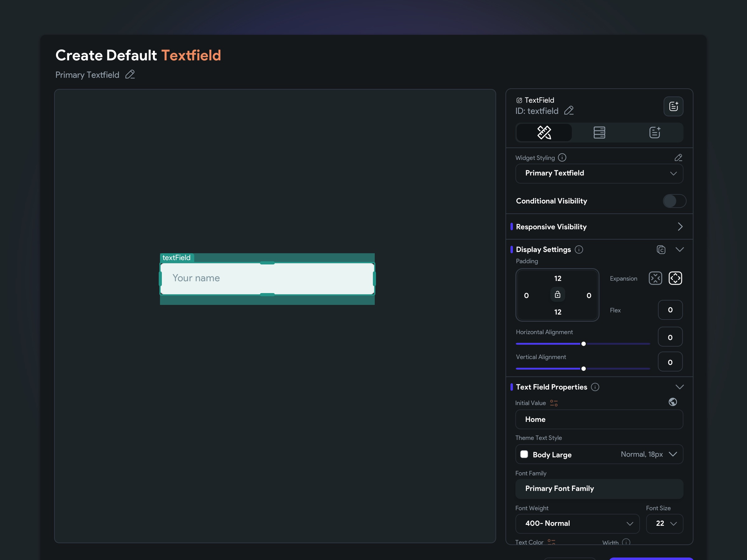Open Initial Value language settings via globe icon
Image resolution: width=747 pixels, height=560 pixels.
673,402
